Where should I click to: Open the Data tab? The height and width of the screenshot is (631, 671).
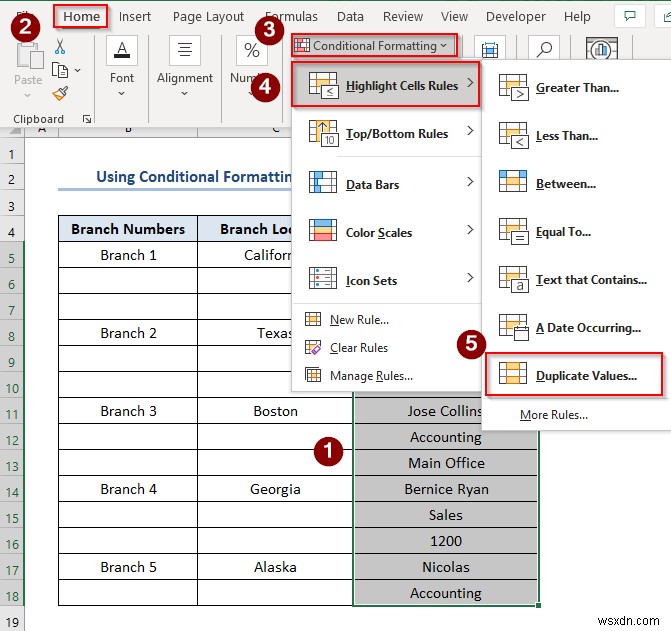[350, 17]
